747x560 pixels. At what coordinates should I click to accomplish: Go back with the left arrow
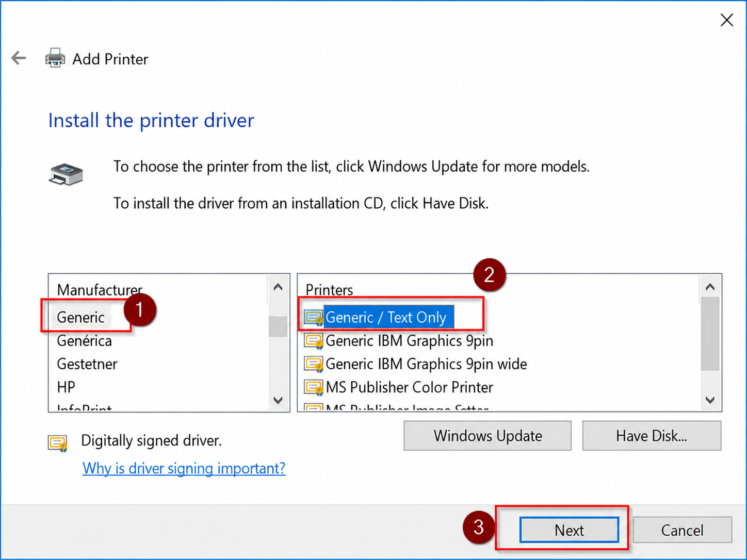(19, 58)
